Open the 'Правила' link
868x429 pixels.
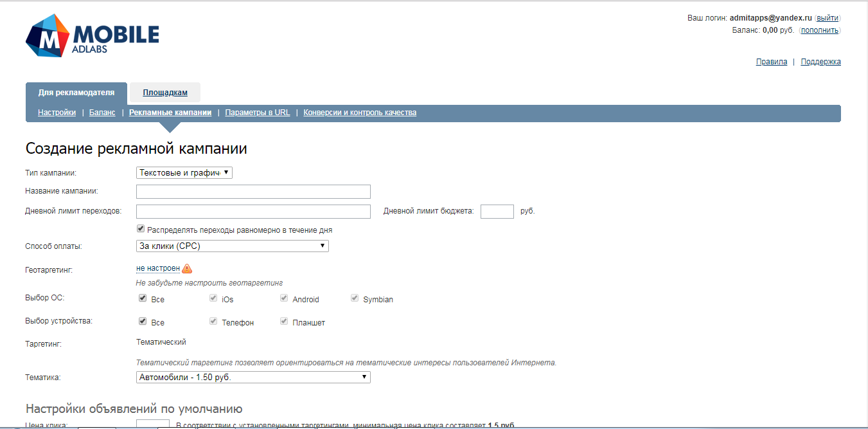coord(772,62)
